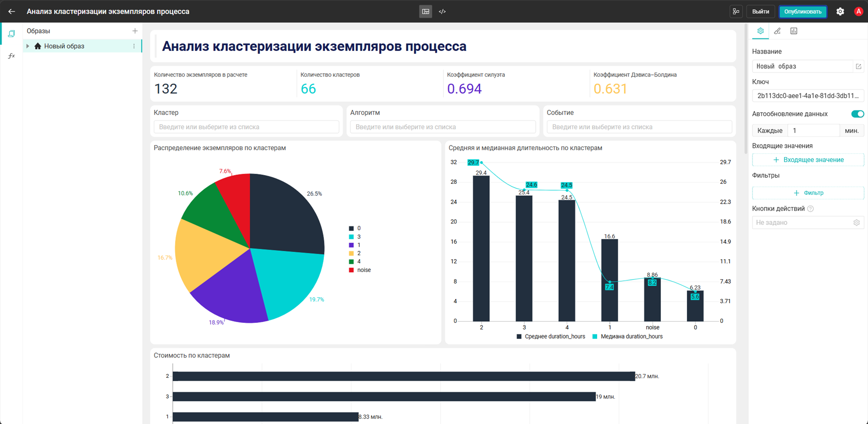868x424 pixels.
Task: Open the chart tab in properties panel
Action: point(794,31)
